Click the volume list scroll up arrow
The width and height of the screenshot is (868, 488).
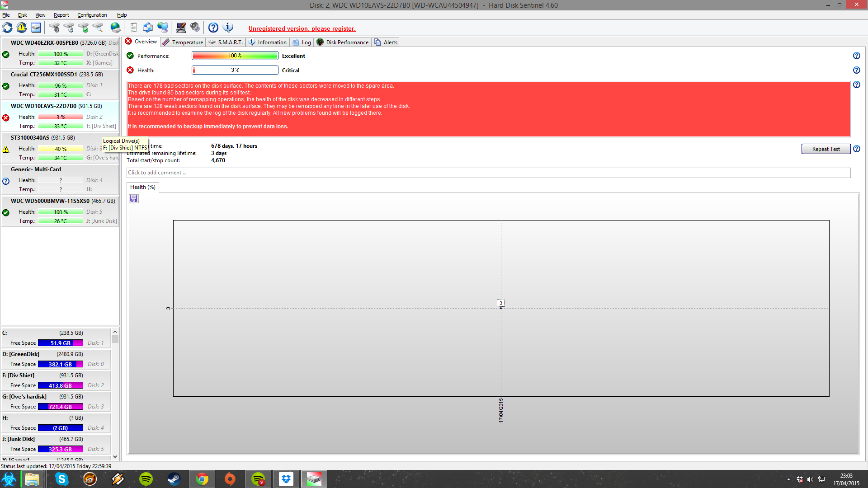pos(115,332)
